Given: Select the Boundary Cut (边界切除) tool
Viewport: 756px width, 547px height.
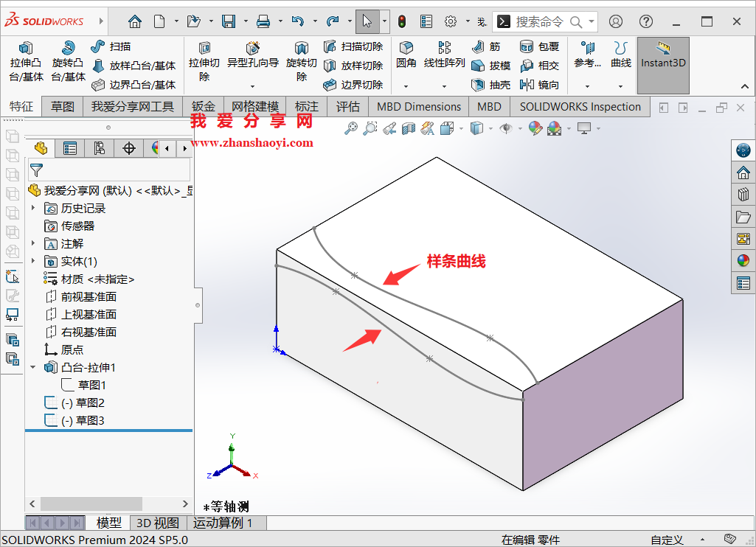Looking at the screenshot, I should (353, 85).
